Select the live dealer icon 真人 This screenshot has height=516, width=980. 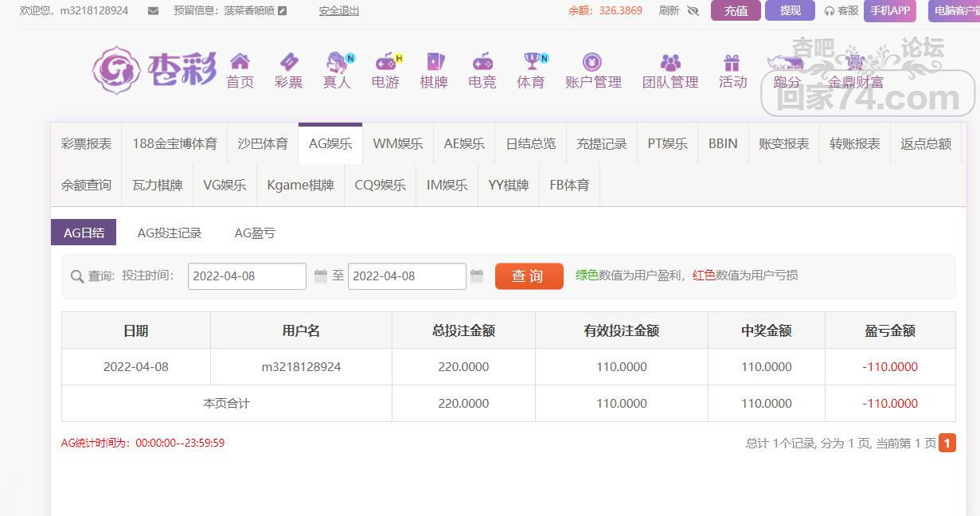click(x=338, y=63)
